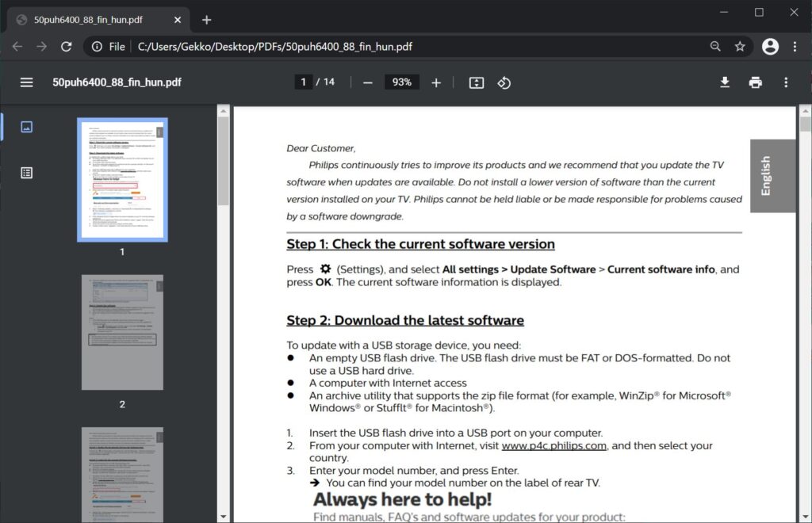The height and width of the screenshot is (523, 812).
Task: Open page 3 thumbnail
Action: (x=122, y=475)
